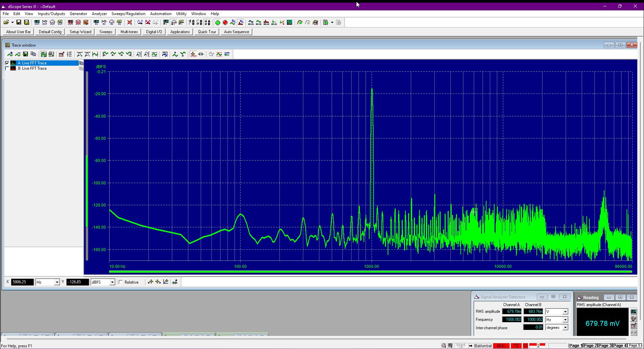Click the green horizontal range bar under the graph

tap(371, 272)
